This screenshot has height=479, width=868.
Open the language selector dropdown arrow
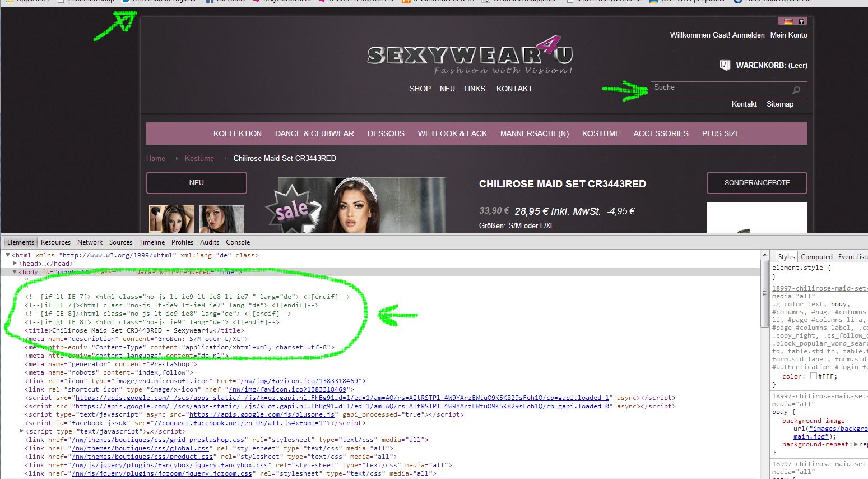click(x=802, y=21)
